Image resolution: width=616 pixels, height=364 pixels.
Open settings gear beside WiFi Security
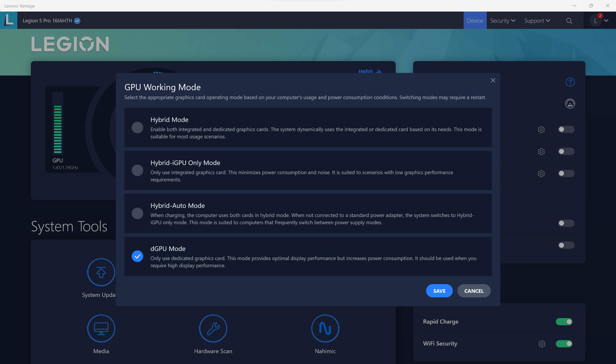click(542, 344)
